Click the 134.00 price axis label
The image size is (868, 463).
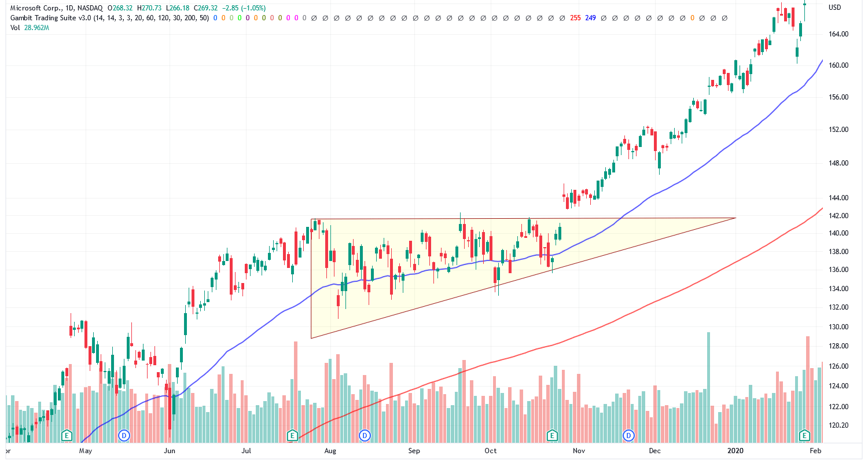point(838,289)
